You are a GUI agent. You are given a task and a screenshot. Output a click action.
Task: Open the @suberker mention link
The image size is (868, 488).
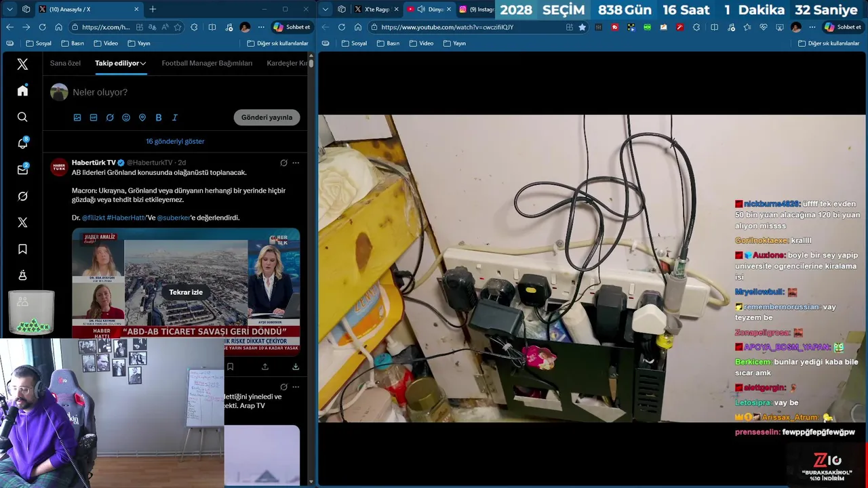174,218
